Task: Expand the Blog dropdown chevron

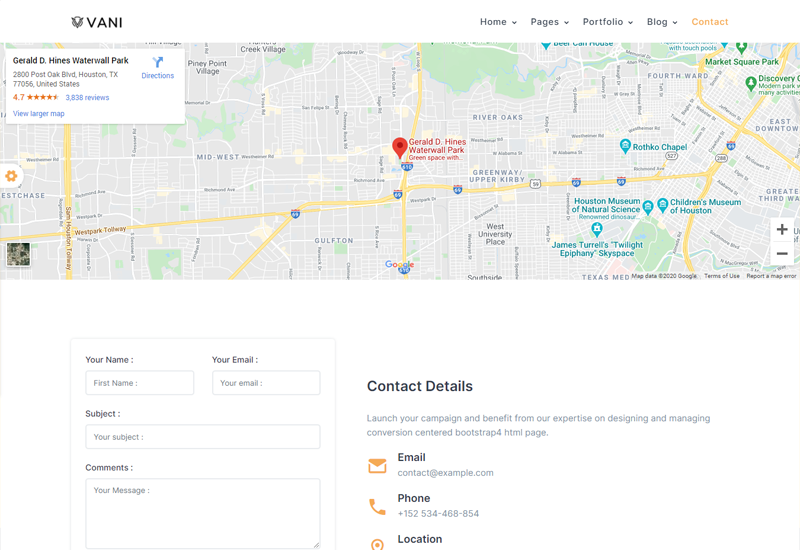Action: [675, 22]
